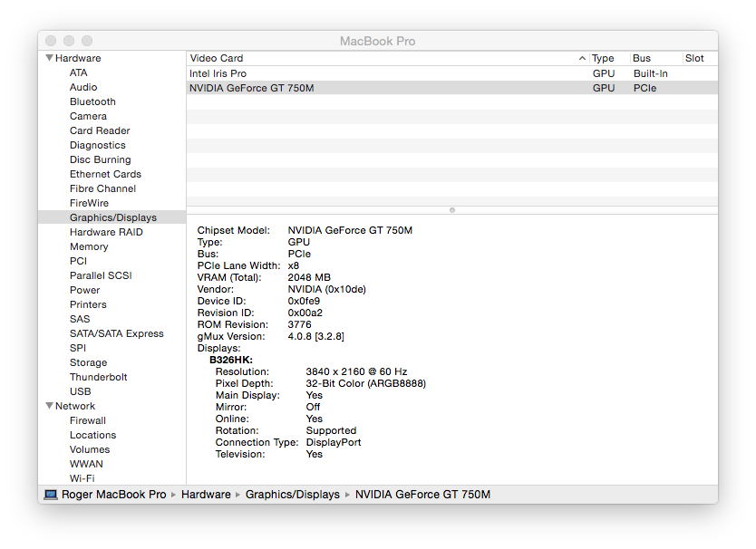Collapse the Hardware section triangle
The width and height of the screenshot is (756, 549).
pyautogui.click(x=49, y=58)
